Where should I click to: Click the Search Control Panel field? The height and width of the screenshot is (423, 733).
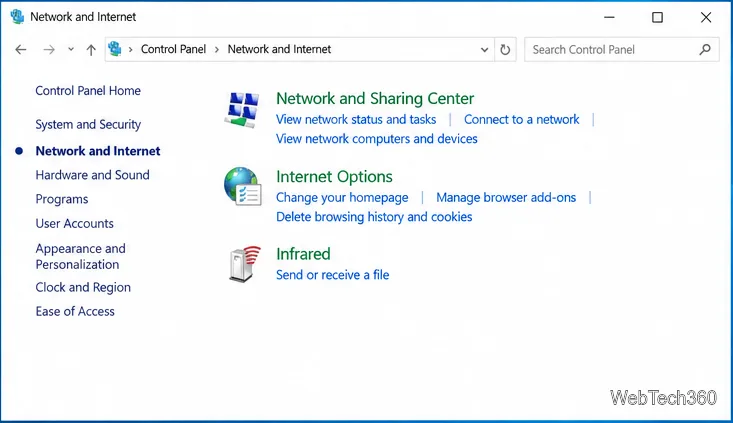click(622, 50)
